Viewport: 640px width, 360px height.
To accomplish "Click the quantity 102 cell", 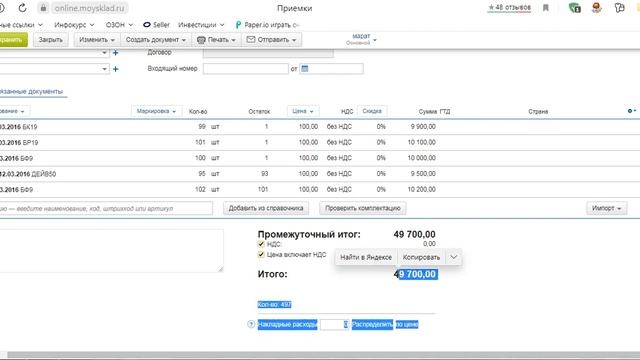I will (x=200, y=189).
